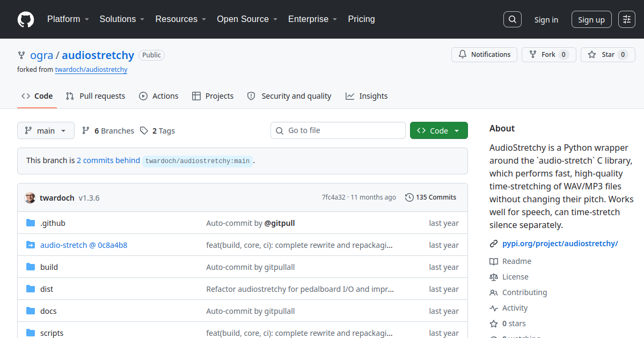The image size is (644, 338).
Task: Expand the green Code dropdown button
Action: point(439,131)
